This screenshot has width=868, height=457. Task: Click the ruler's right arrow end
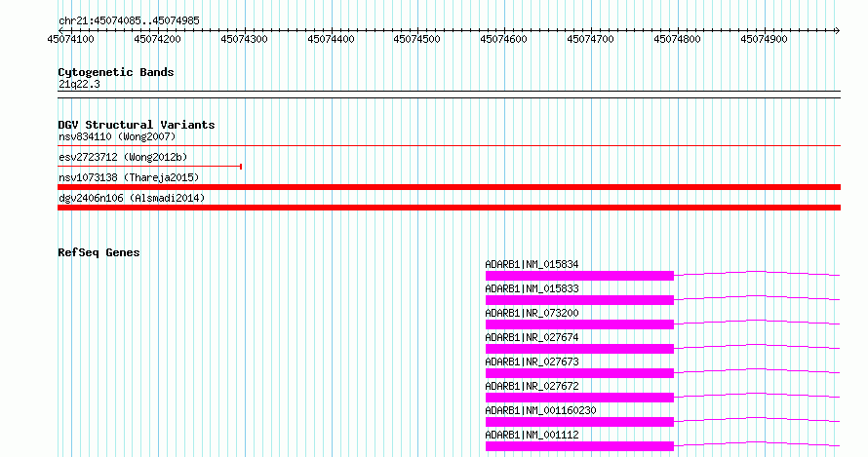click(x=837, y=30)
